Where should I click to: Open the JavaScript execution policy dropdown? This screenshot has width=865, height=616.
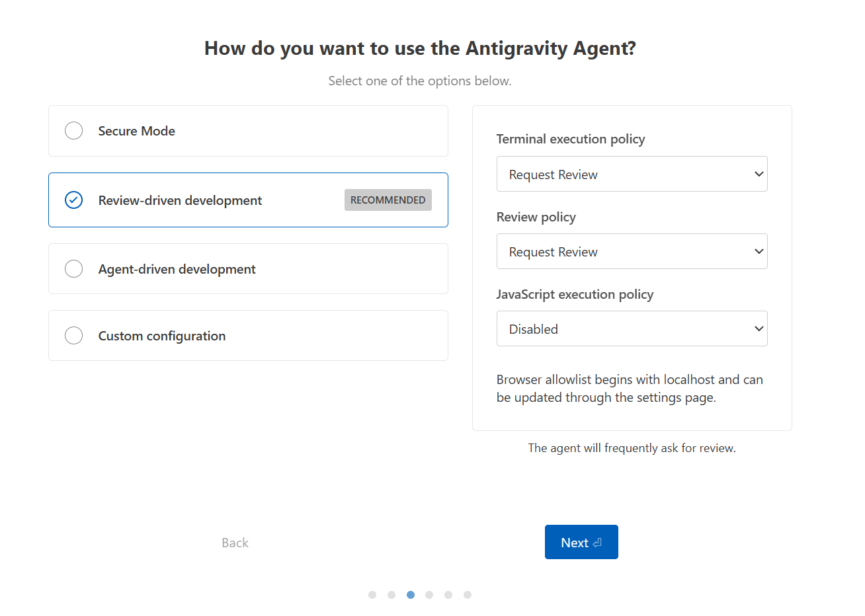[x=632, y=329]
